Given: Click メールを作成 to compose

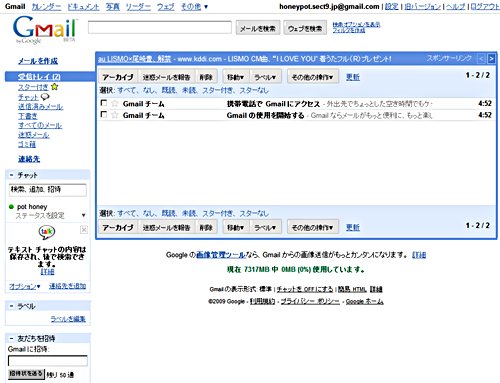Looking at the screenshot, I should pos(38,61).
